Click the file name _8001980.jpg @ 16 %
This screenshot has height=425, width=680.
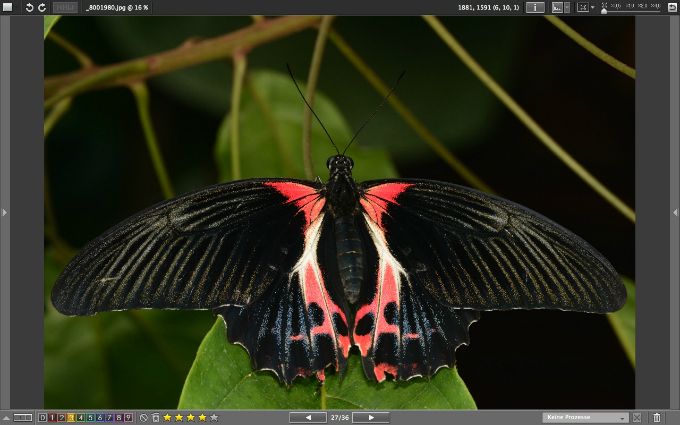click(117, 7)
